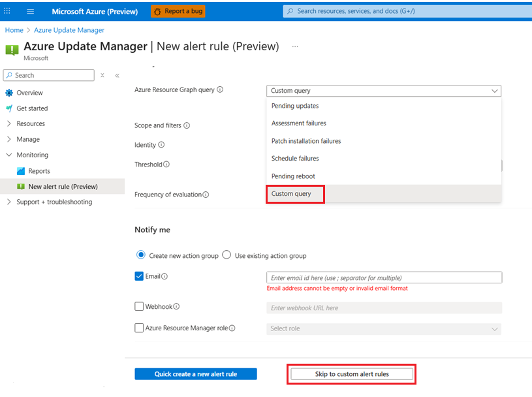
Task: Choose Pending updates from query list
Action: 295,106
